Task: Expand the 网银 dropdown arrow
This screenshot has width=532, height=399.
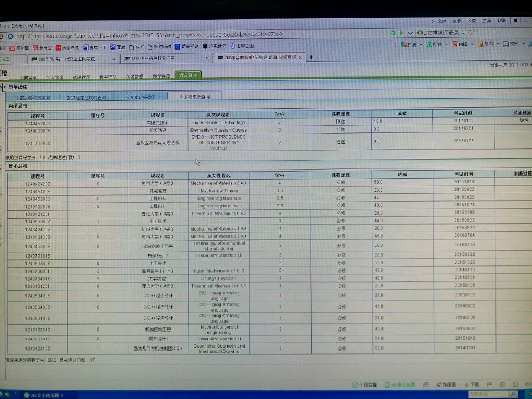Action: tap(446, 44)
